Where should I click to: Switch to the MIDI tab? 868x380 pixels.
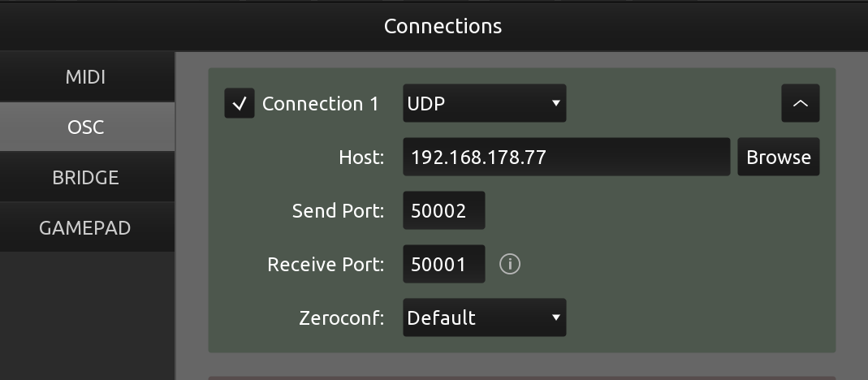(x=87, y=77)
